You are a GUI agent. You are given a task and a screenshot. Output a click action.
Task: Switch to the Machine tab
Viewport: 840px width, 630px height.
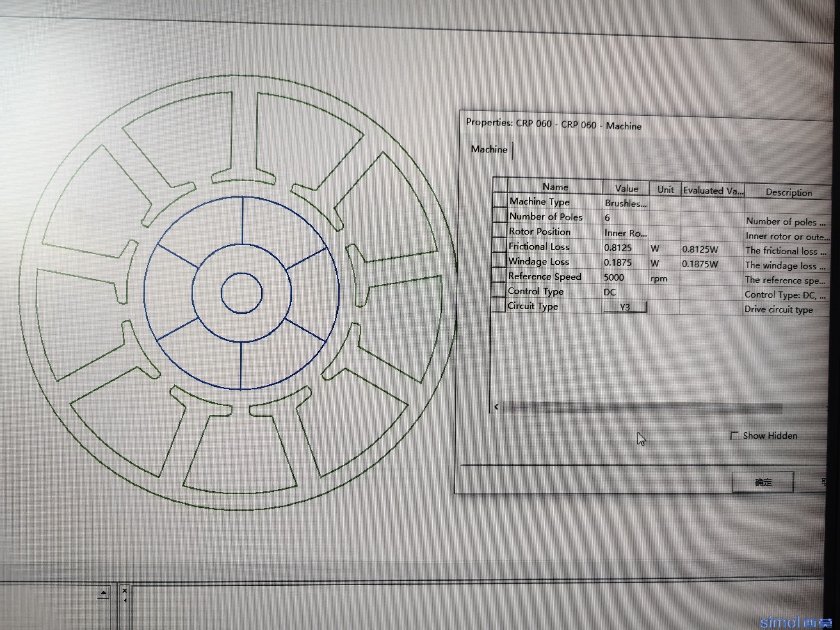(x=489, y=149)
